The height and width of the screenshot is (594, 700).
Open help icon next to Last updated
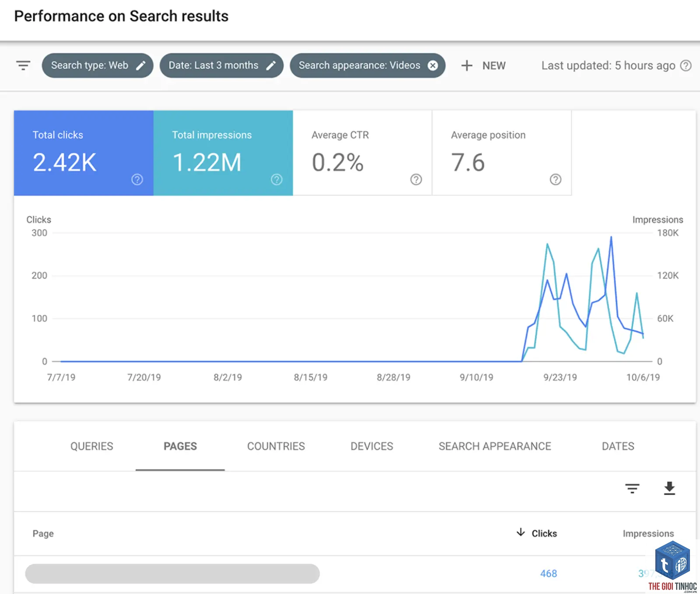coord(686,66)
